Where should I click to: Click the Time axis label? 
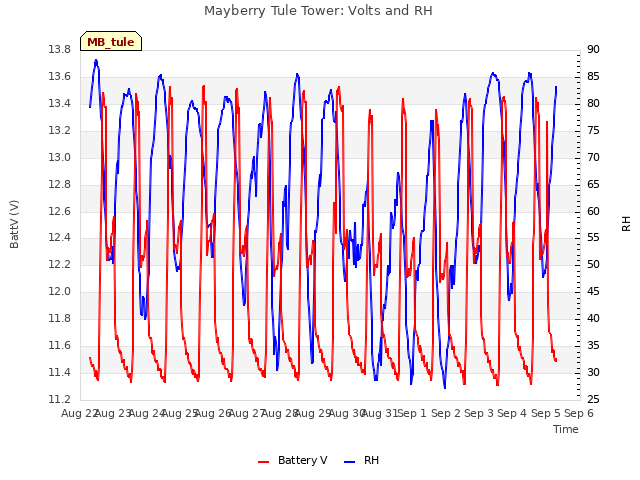(566, 429)
